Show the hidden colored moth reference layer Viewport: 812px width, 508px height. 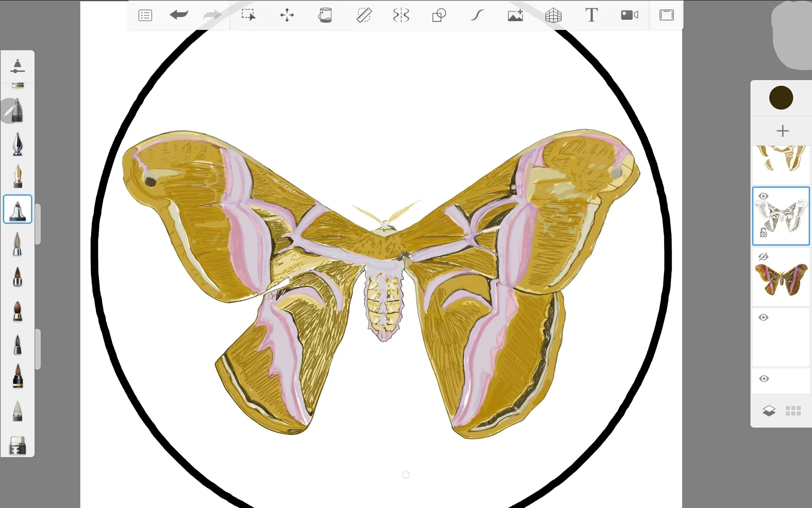tap(763, 257)
